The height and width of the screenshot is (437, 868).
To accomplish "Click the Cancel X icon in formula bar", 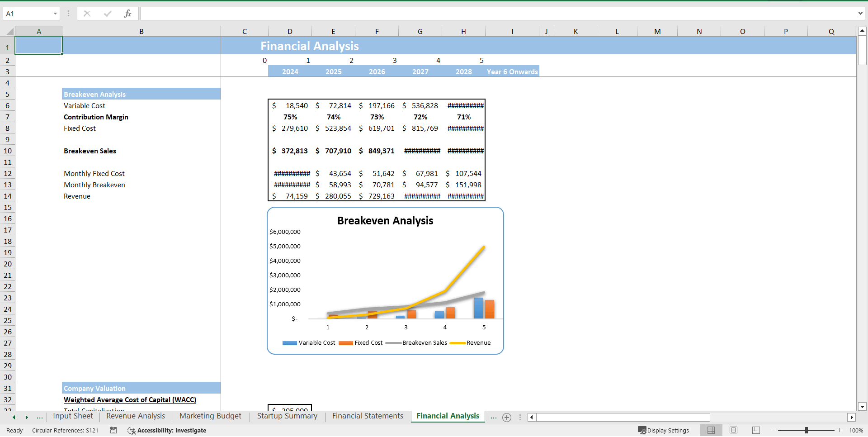I will point(87,14).
